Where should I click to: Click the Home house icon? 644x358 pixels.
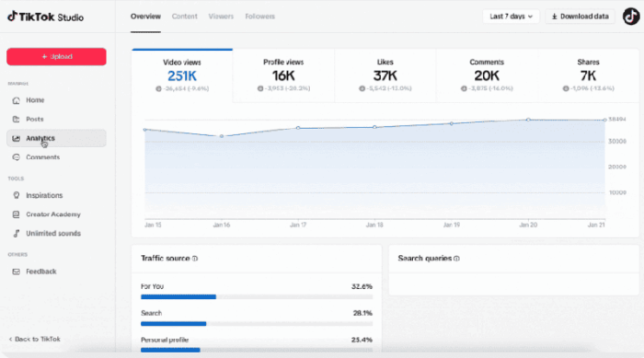pos(16,100)
